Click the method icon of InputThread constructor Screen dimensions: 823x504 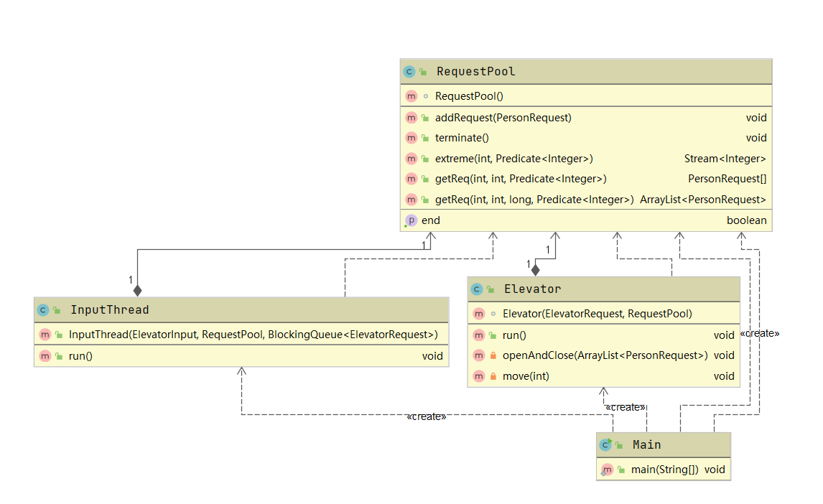tap(45, 335)
